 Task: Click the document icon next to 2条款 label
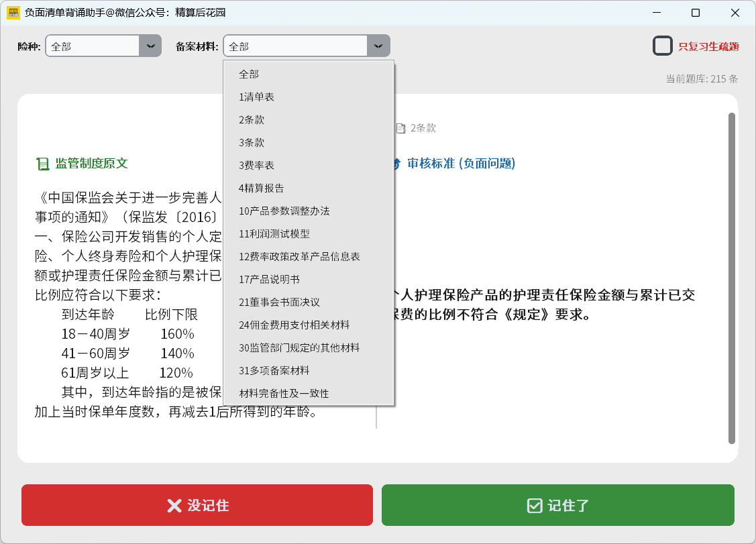pos(400,128)
